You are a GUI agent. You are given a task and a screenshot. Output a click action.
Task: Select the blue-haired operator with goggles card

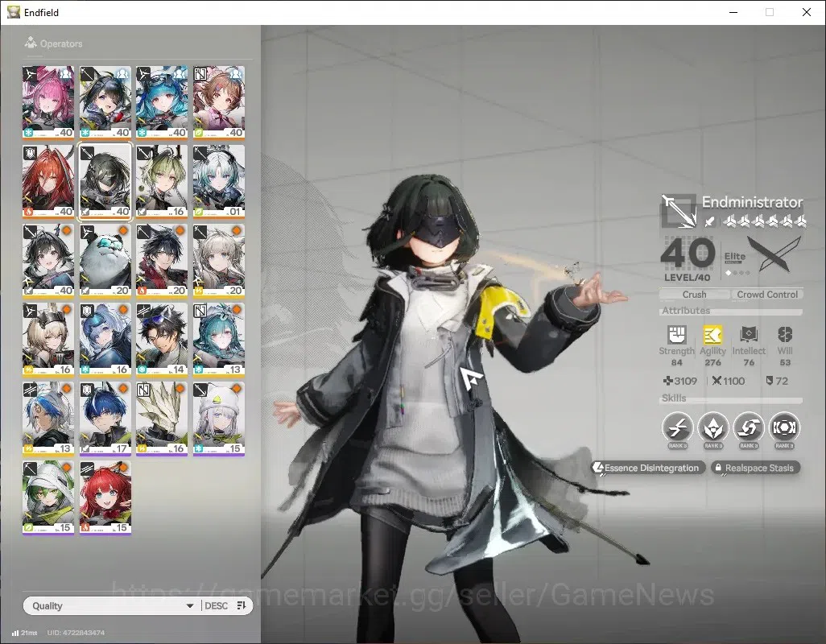pyautogui.click(x=162, y=102)
